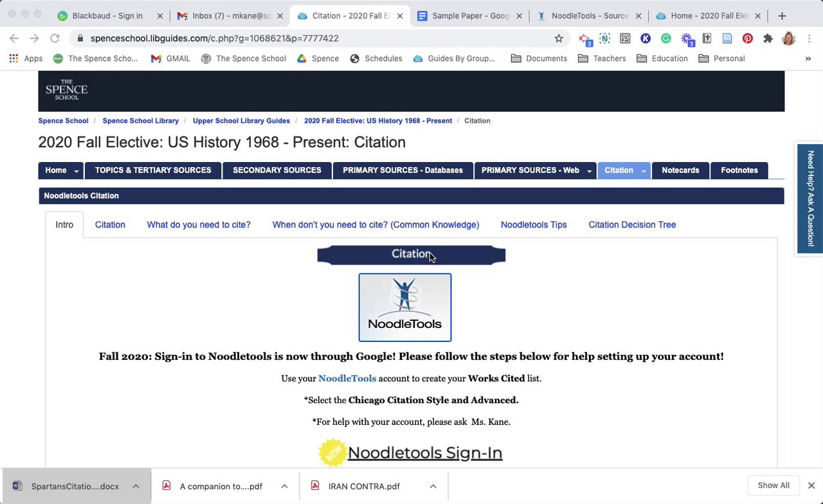Open the Need Help? Ask A Question! panel
The width and height of the screenshot is (823, 504).
(810, 199)
